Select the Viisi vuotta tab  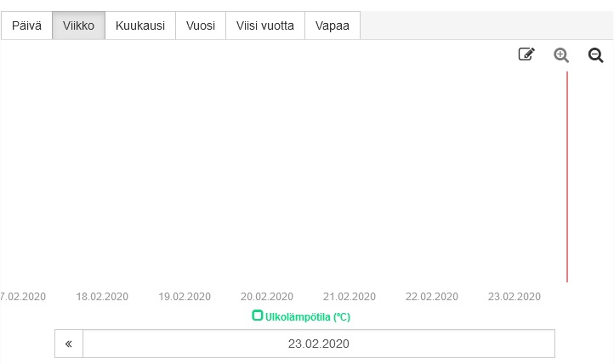(265, 26)
